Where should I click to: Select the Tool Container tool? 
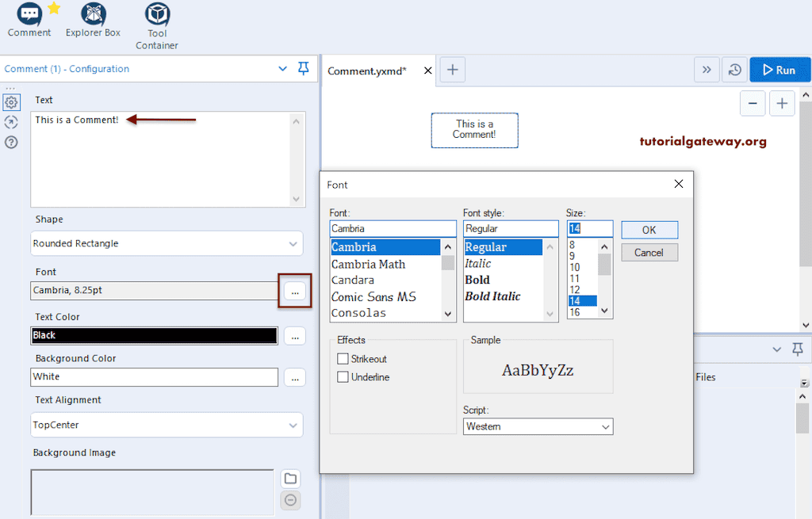[x=156, y=21]
